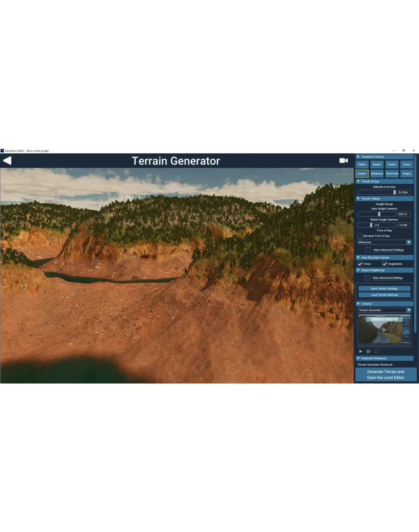
Task: Pick the Mountain terrain preset
Action: coord(377,174)
